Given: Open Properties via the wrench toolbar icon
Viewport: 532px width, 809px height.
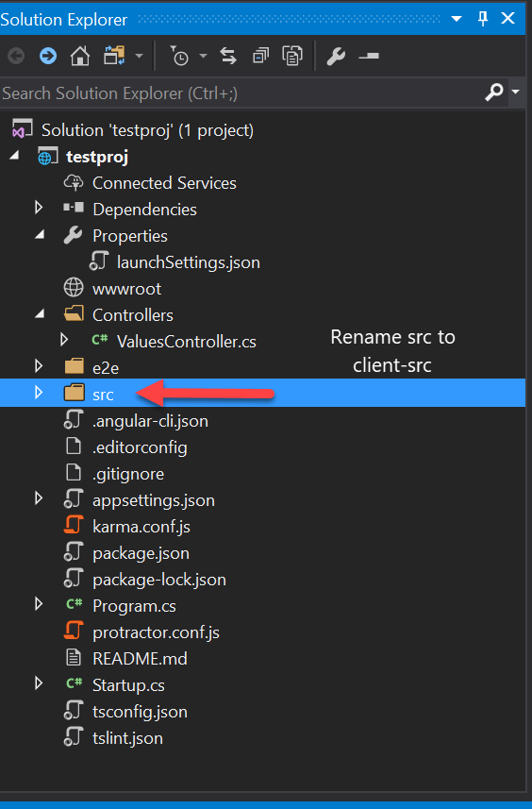Looking at the screenshot, I should [x=336, y=56].
